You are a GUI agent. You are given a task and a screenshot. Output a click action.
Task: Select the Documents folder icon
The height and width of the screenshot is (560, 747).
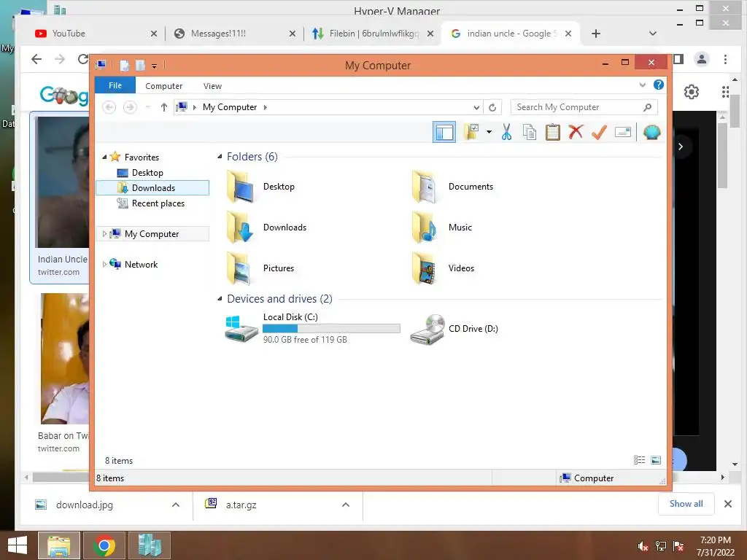pyautogui.click(x=425, y=187)
